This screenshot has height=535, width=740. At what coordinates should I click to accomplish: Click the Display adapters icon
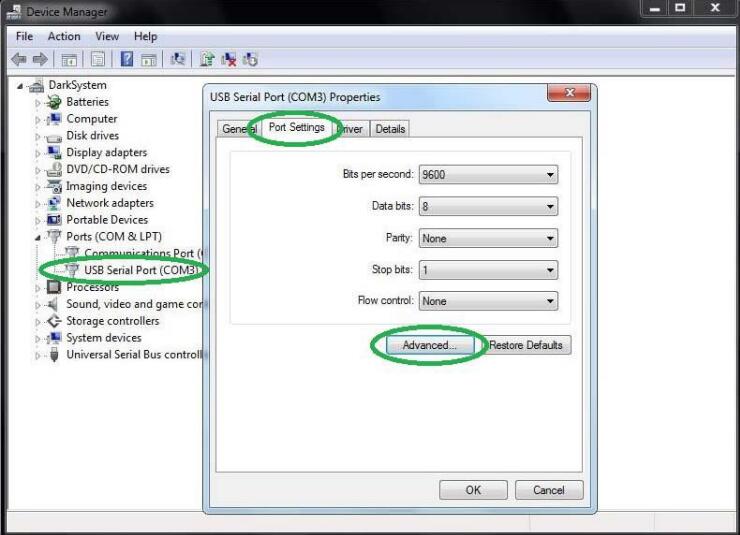click(x=54, y=152)
